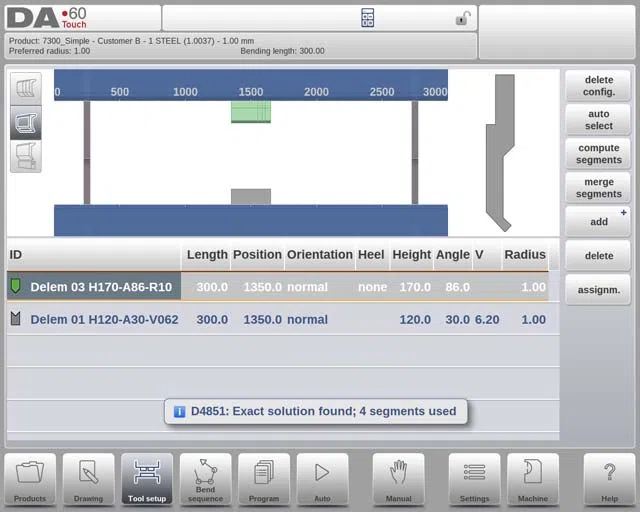The width and height of the screenshot is (640, 512).
Task: Select the top machine view icon
Action: (26, 89)
